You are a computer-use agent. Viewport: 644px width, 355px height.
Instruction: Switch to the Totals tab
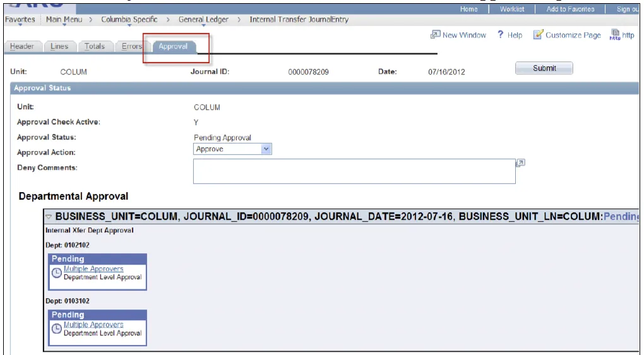[95, 47]
